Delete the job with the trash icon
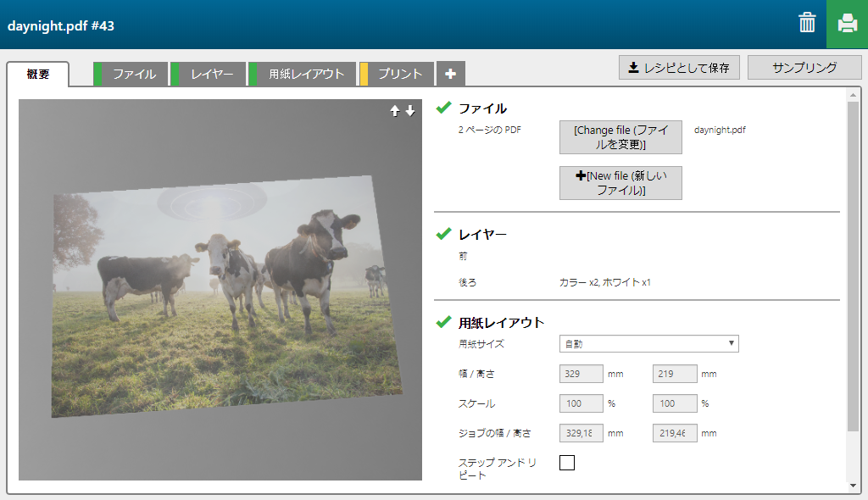The height and width of the screenshot is (500, 868). point(807,23)
